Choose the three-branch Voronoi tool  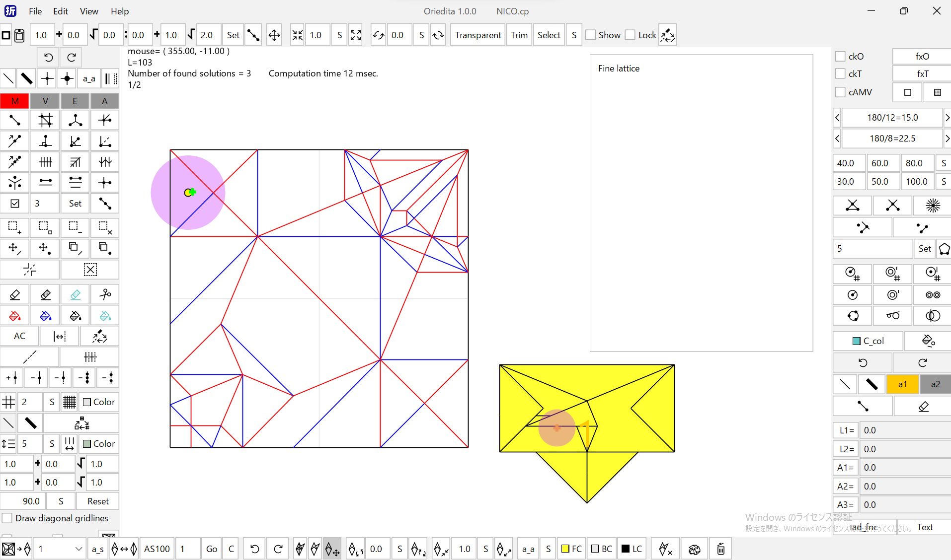75,120
